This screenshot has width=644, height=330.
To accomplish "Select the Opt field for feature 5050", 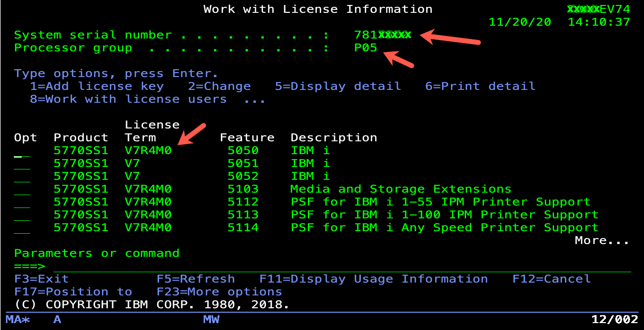I will [22, 151].
